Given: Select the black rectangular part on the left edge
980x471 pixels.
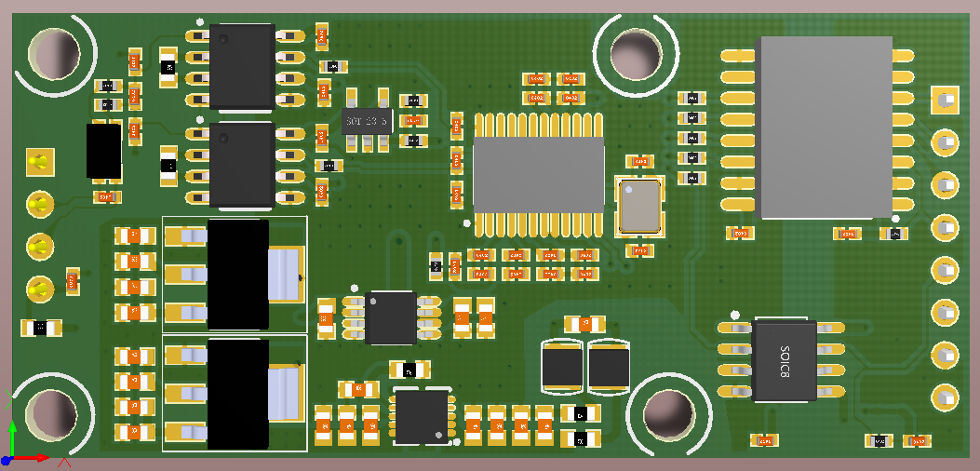Looking at the screenshot, I should (103, 151).
